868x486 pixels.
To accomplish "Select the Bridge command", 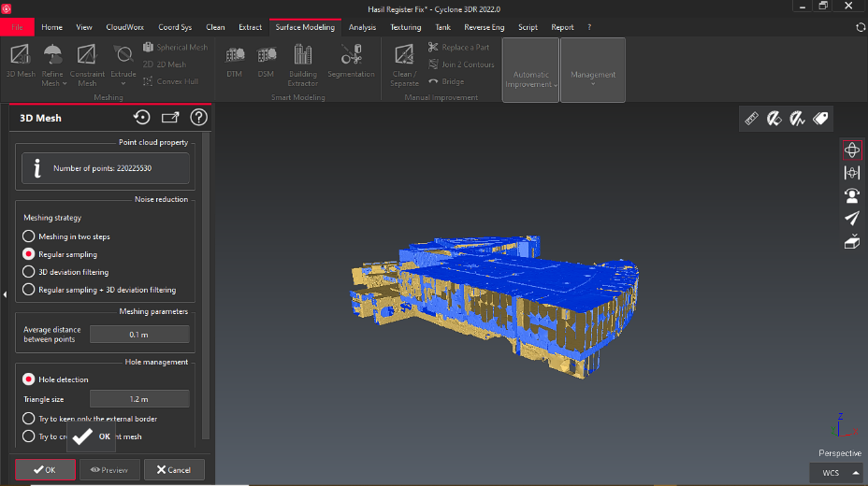I will pos(446,81).
